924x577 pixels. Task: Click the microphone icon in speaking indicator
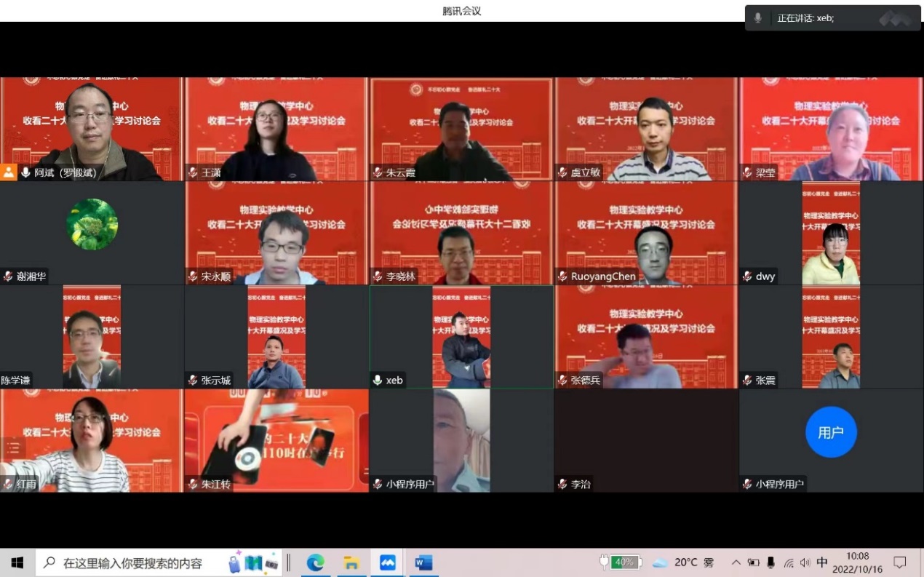click(x=757, y=18)
